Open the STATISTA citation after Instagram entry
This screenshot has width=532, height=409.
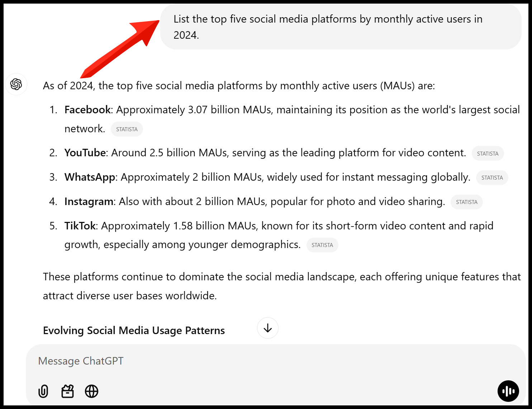[466, 202]
